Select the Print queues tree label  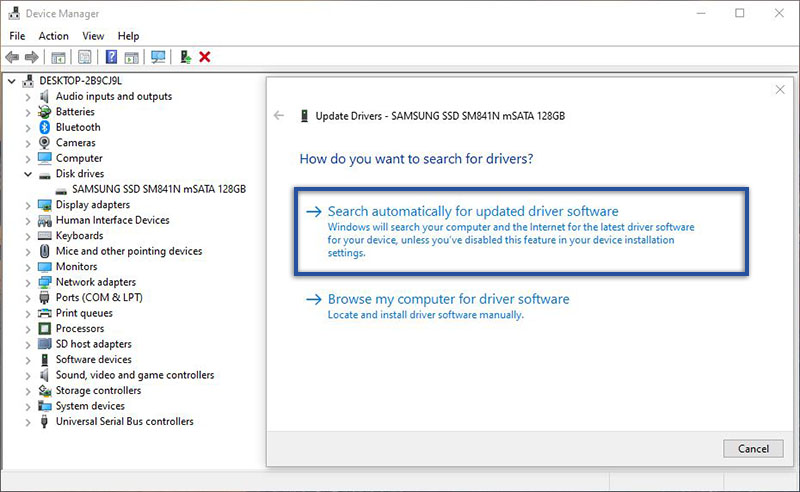[84, 313]
